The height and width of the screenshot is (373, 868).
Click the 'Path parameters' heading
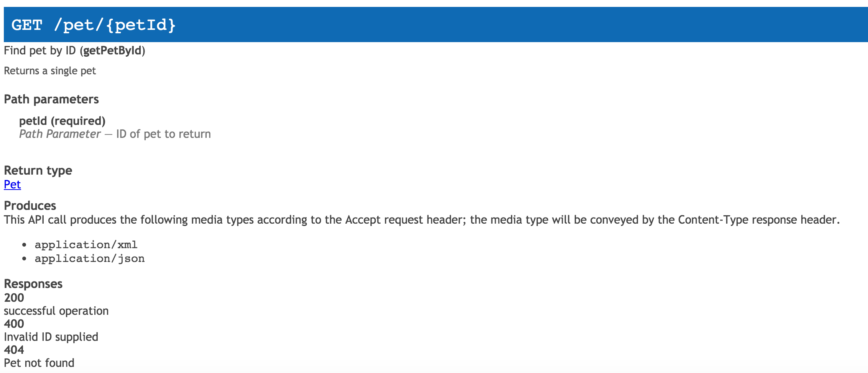tap(51, 99)
